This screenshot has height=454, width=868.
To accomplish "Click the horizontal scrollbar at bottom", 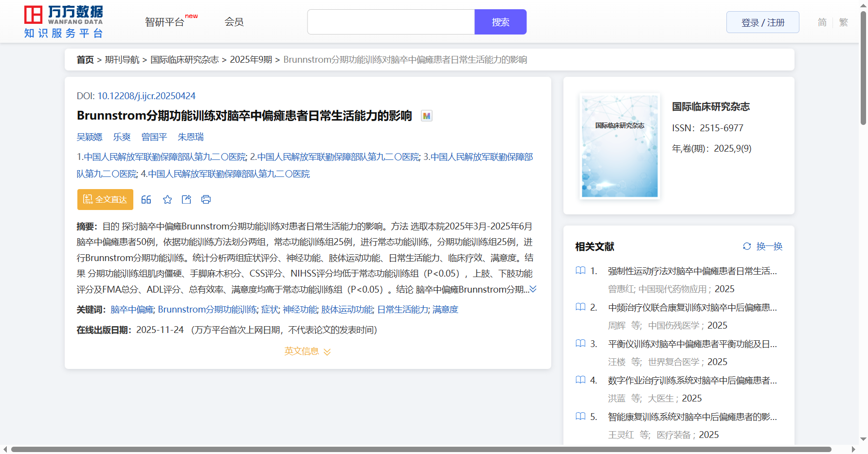I will point(421,449).
